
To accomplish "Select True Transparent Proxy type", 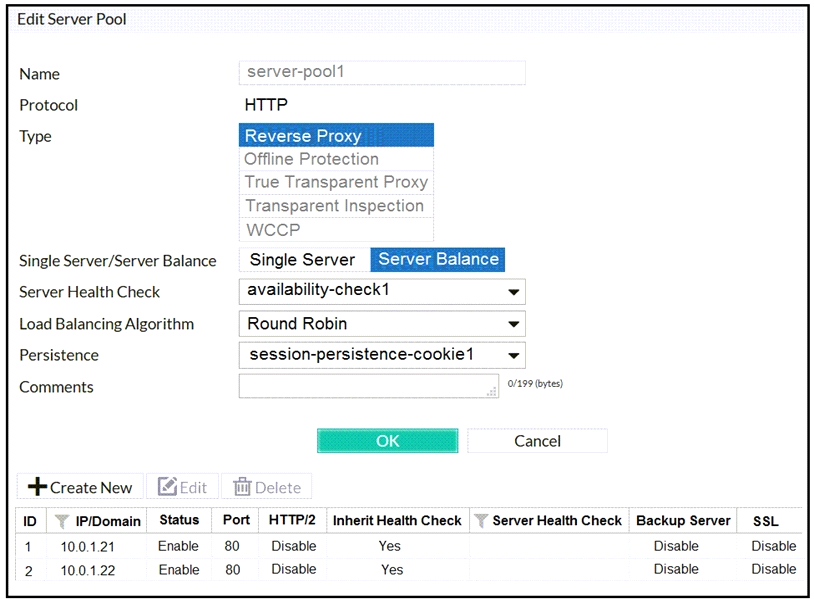I will [336, 182].
